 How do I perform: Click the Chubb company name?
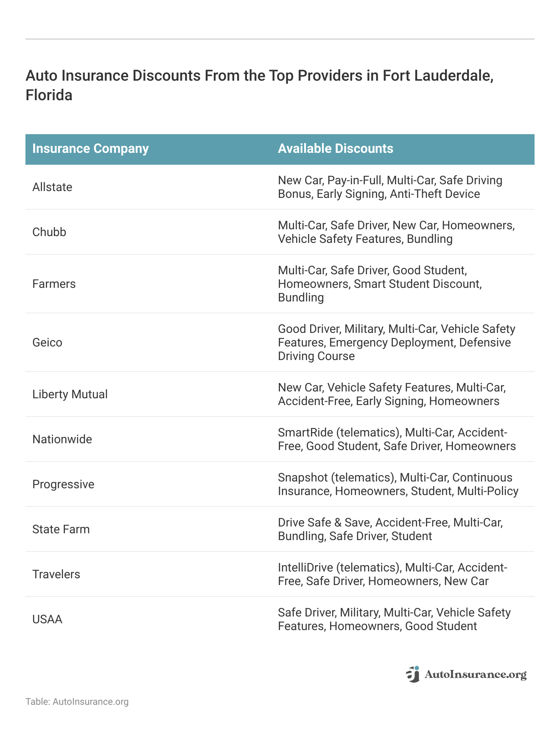pos(49,232)
